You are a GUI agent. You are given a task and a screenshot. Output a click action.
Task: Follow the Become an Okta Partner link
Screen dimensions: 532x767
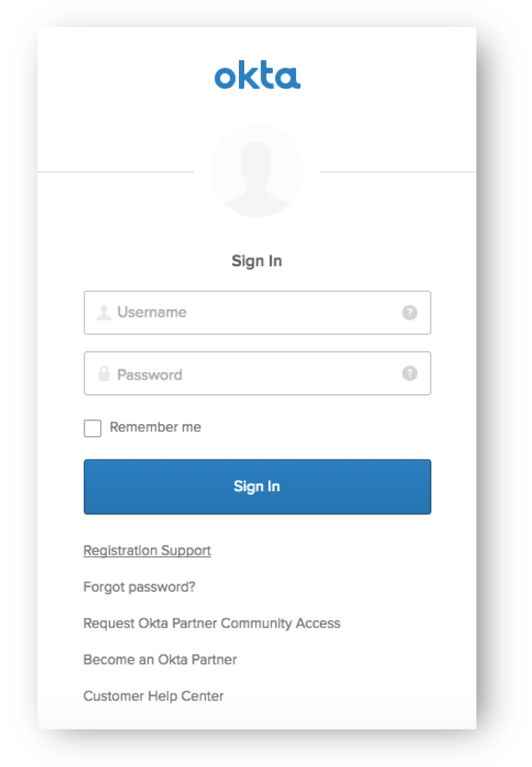tap(160, 659)
